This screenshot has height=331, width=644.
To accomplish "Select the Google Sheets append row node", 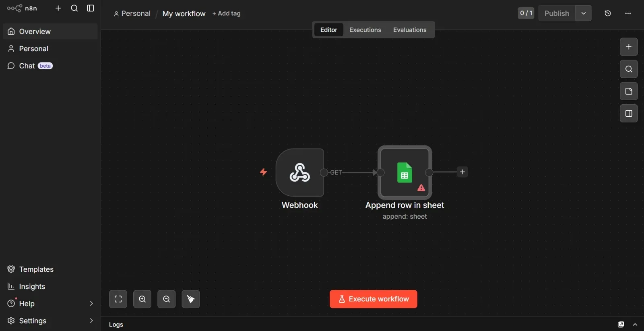I will (x=405, y=172).
